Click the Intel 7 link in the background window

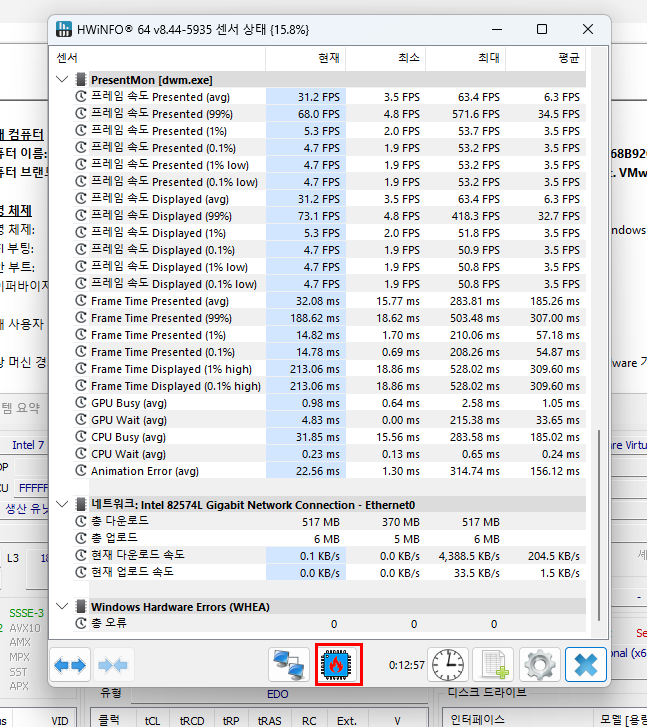coord(28,445)
